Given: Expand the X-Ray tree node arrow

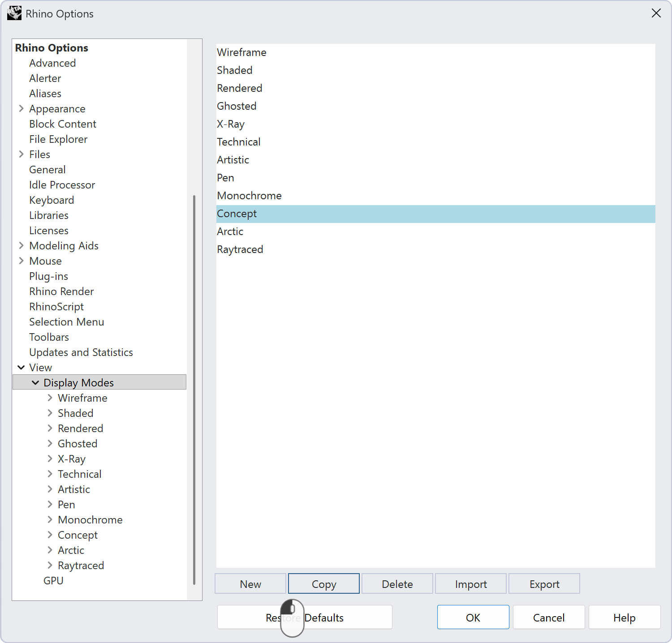Looking at the screenshot, I should 50,459.
